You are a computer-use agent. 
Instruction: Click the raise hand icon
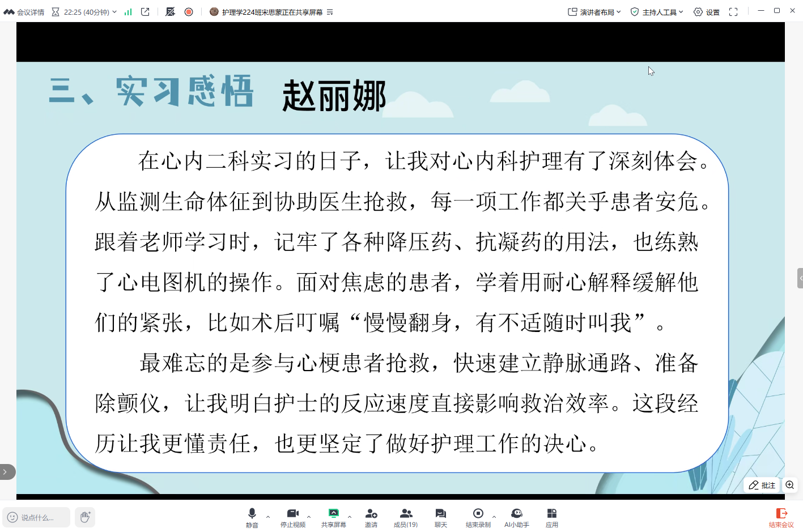click(85, 517)
